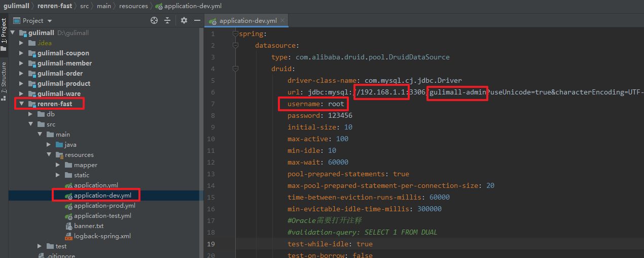
Task: Expand the java folder
Action: click(x=49, y=144)
